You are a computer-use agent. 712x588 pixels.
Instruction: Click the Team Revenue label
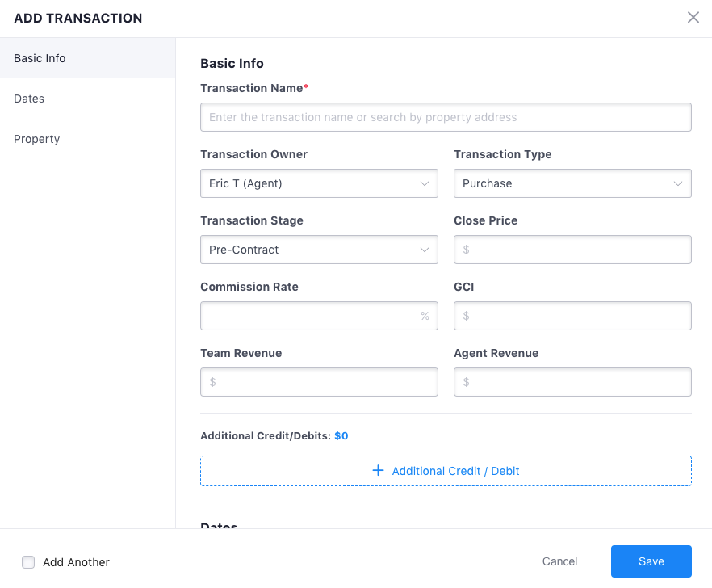click(241, 353)
